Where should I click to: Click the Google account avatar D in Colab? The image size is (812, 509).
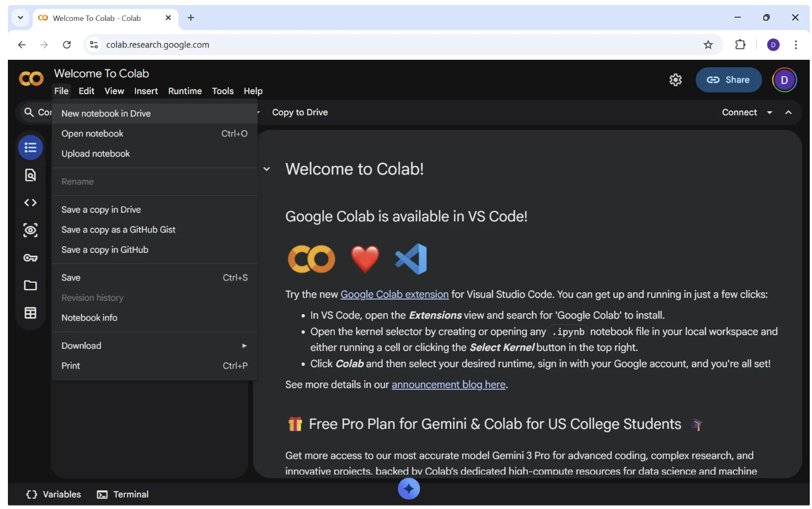point(784,80)
